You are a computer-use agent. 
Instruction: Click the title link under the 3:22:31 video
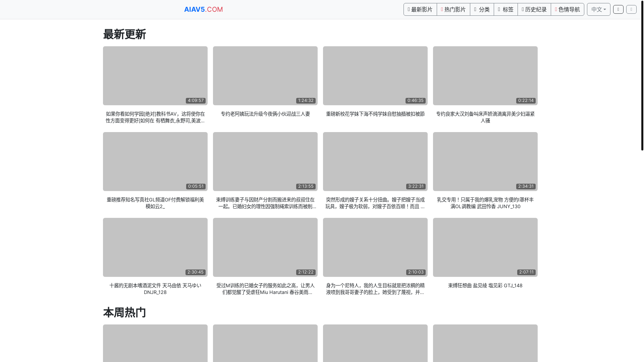pos(375,203)
